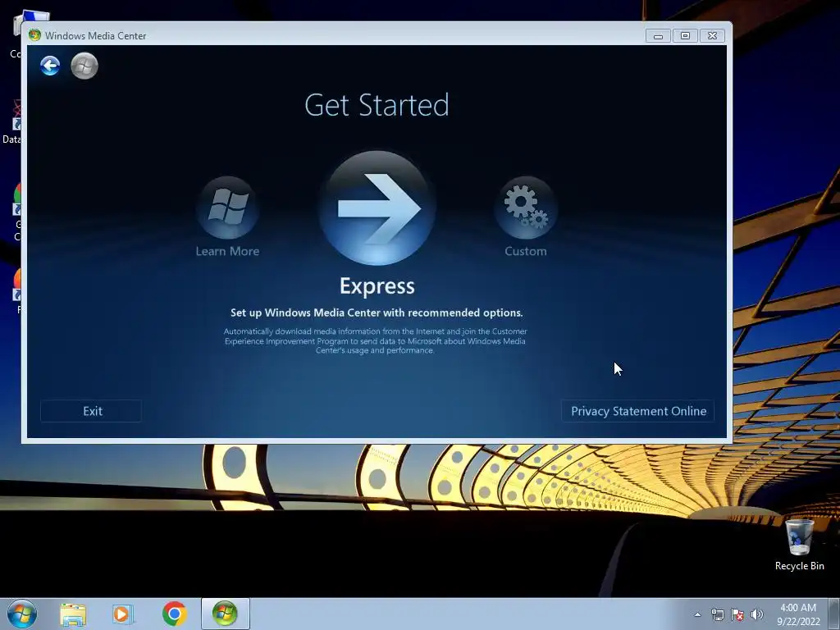
Task: Open Privacy Statement Online
Action: (x=638, y=411)
